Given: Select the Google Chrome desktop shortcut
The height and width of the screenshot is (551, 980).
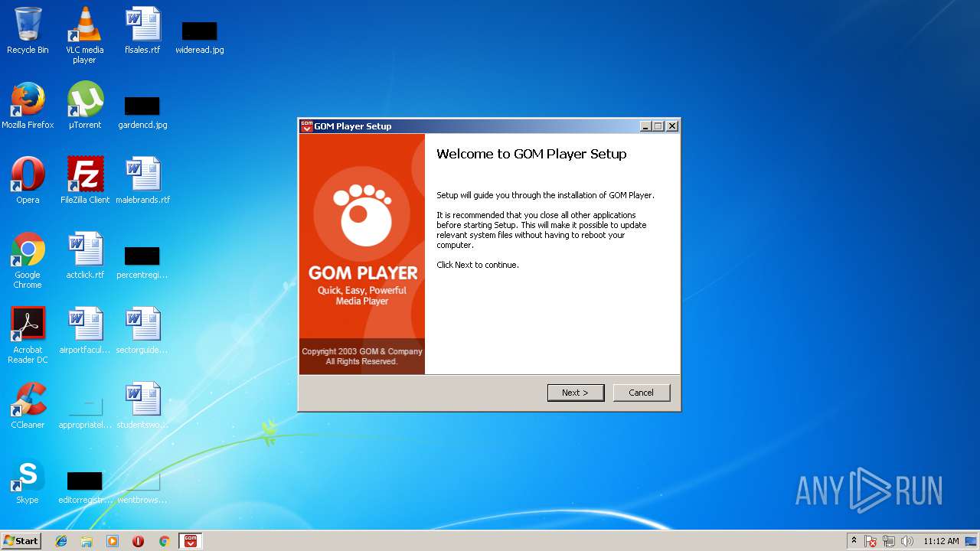Looking at the screenshot, I should [x=28, y=260].
